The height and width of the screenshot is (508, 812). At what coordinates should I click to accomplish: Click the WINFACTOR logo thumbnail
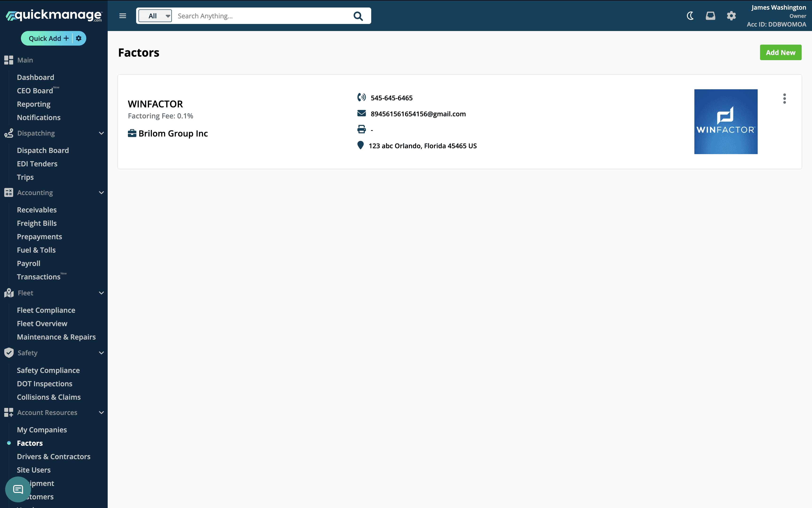726,122
